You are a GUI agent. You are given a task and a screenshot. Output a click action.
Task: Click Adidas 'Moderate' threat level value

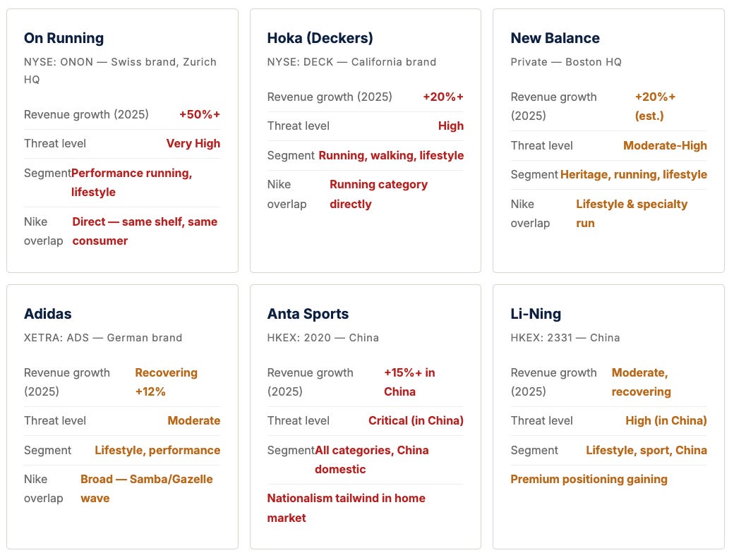click(194, 420)
